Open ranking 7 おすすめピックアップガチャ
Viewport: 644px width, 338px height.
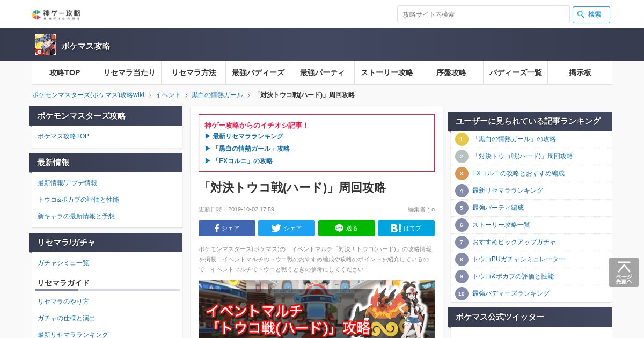514,242
